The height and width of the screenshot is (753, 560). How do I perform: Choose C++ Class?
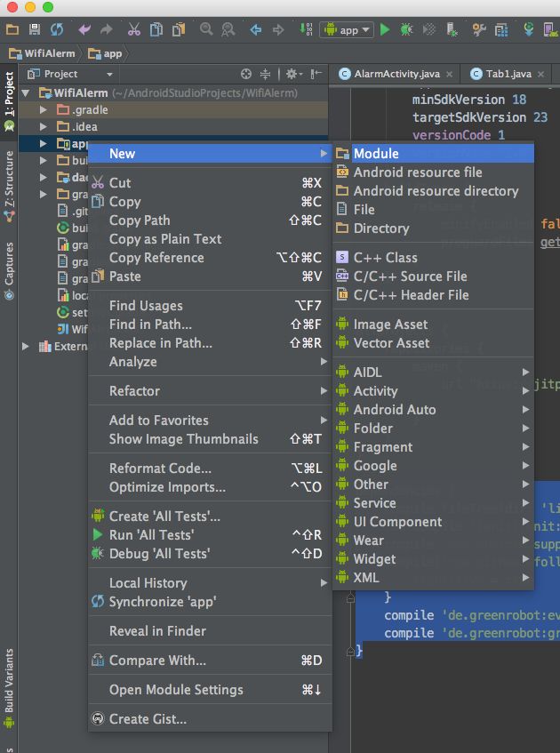tap(433, 258)
